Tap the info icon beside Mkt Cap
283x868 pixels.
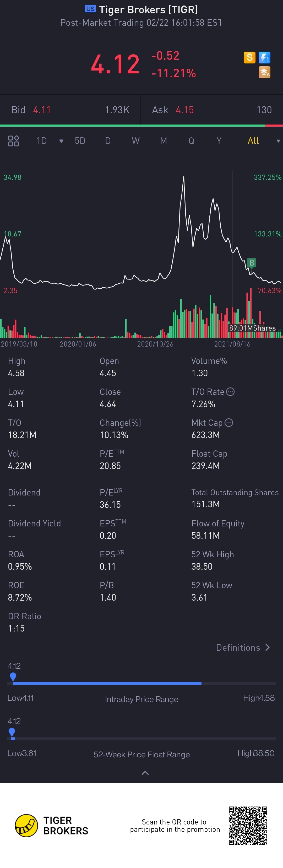tap(229, 423)
